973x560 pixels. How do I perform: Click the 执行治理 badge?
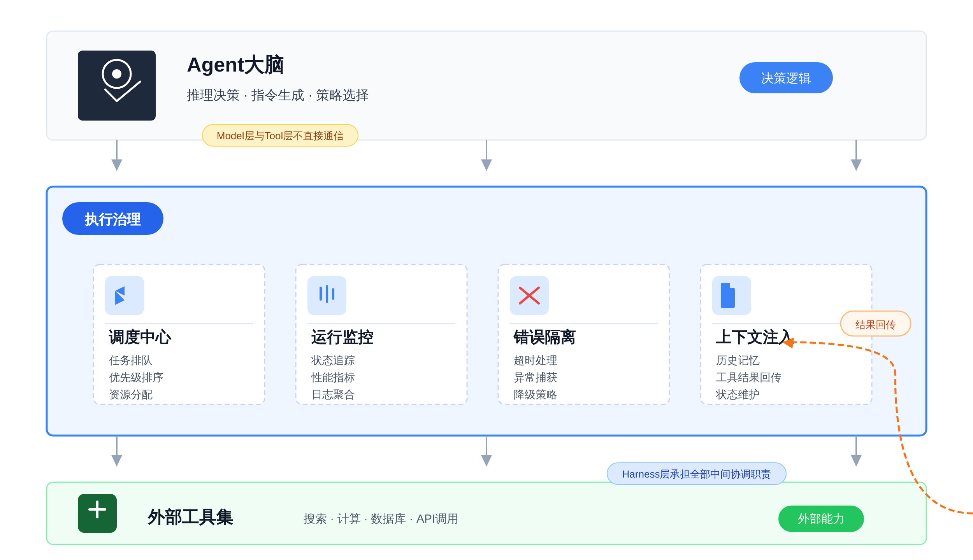[x=113, y=219]
